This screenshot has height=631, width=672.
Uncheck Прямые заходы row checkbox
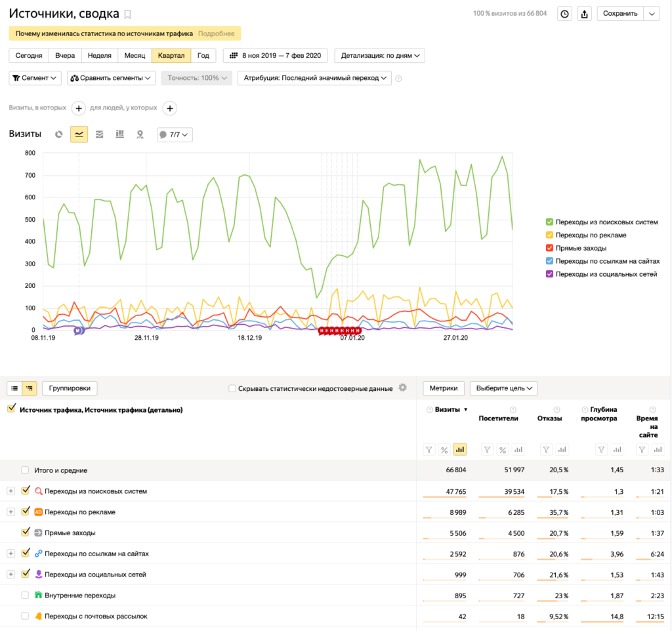[x=26, y=532]
